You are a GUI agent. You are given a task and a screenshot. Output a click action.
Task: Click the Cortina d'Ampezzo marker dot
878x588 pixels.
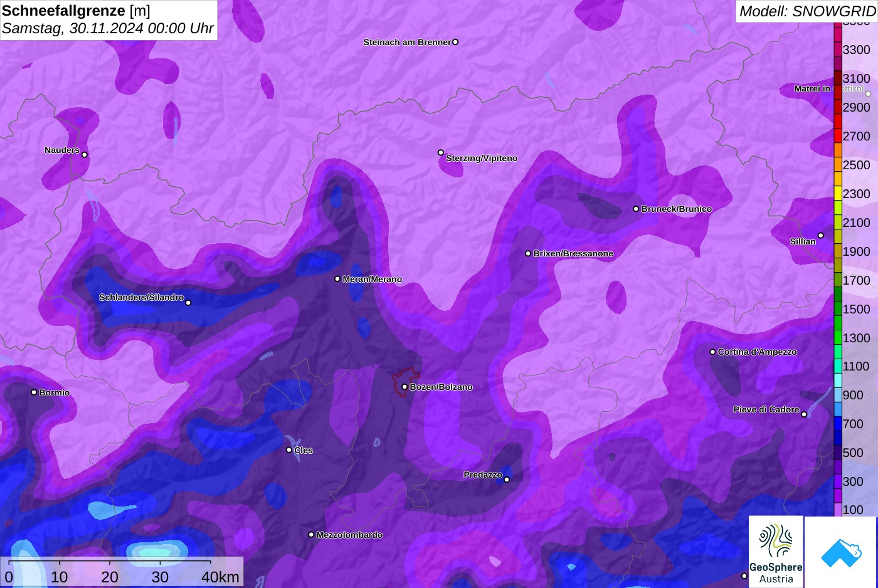pos(712,352)
